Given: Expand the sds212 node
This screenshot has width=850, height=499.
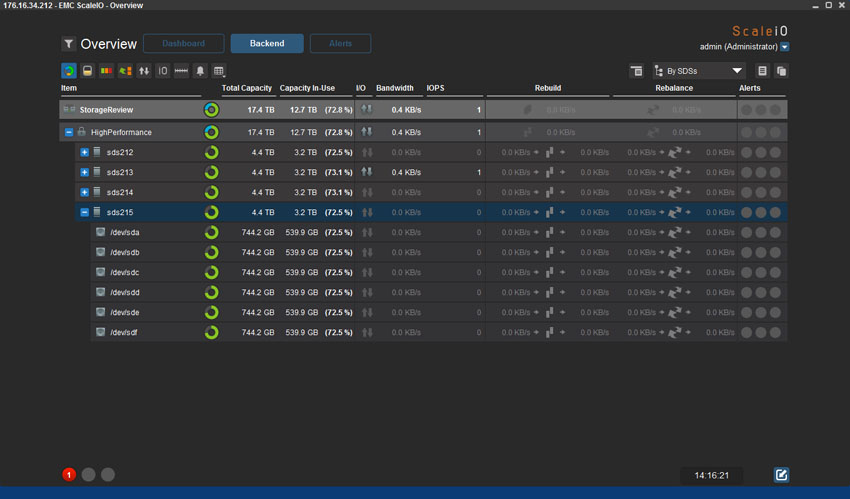Looking at the screenshot, I should pyautogui.click(x=84, y=152).
